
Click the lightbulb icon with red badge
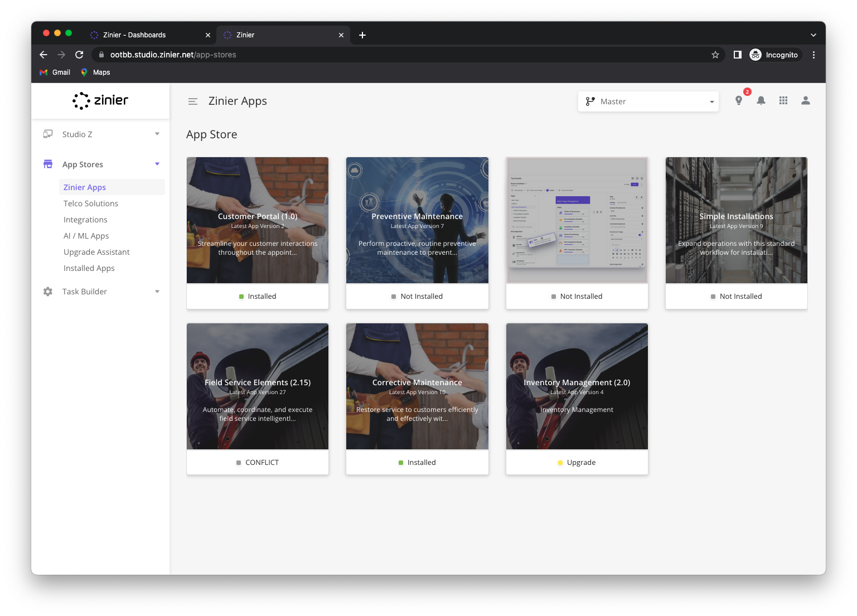[x=739, y=101]
